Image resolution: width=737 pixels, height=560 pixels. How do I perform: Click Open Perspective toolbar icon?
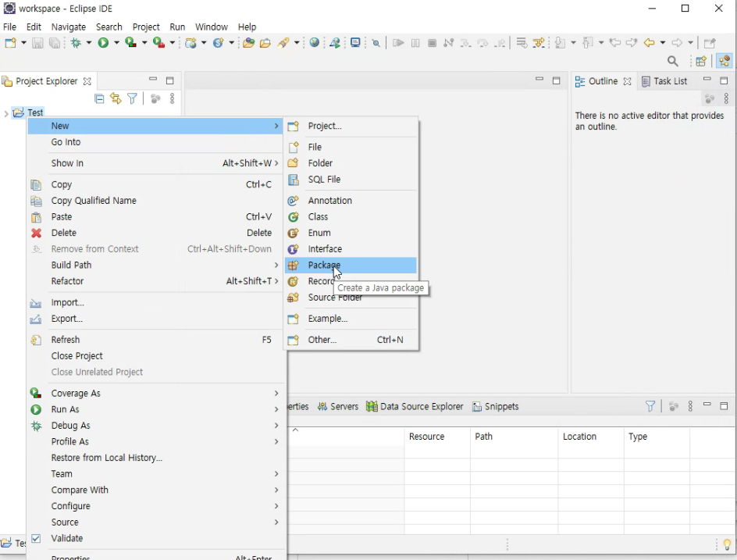[x=701, y=61]
